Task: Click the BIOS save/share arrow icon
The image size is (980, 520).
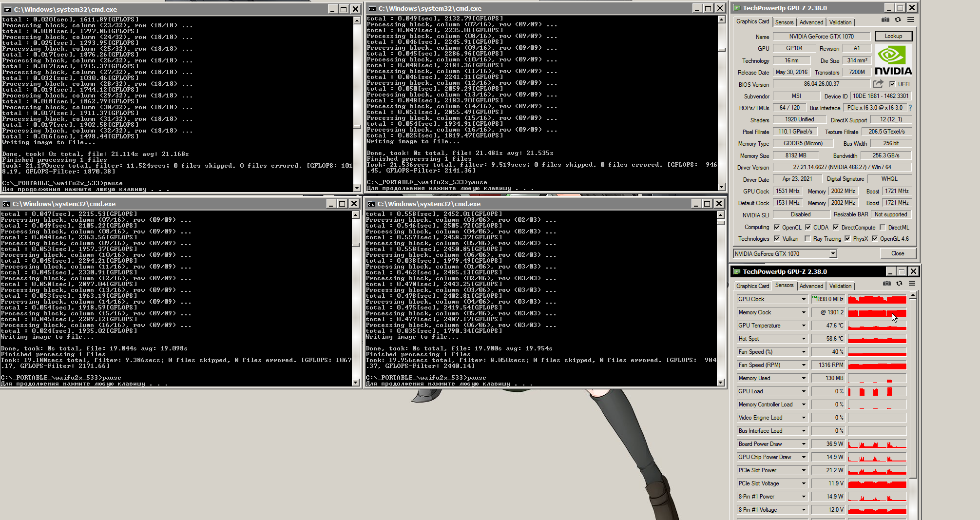Action: coord(878,84)
